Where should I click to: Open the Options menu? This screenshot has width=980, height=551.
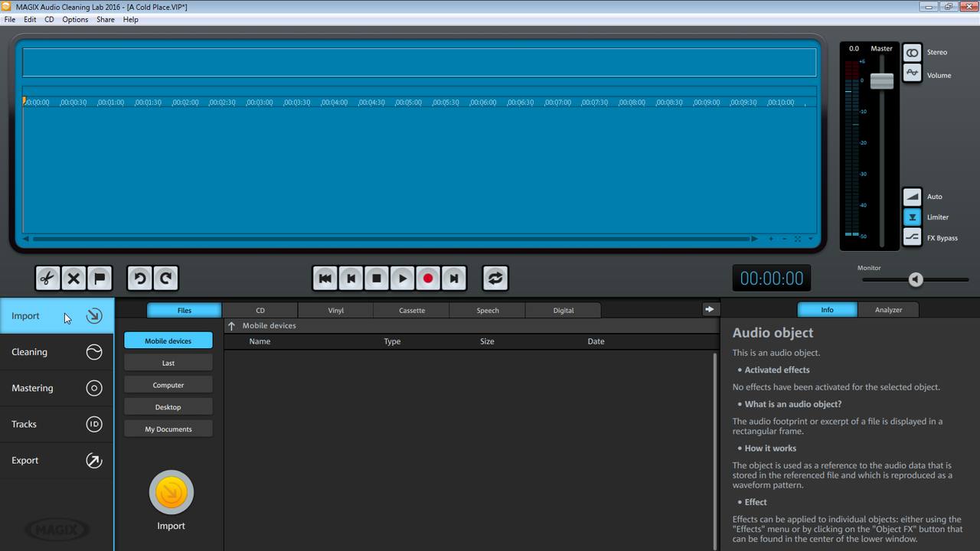75,19
